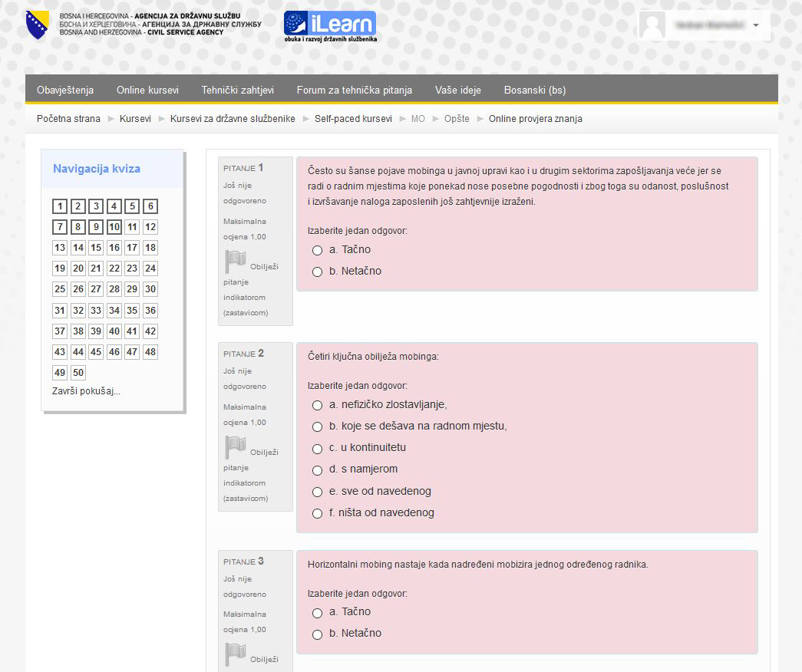Image resolution: width=802 pixels, height=672 pixels.
Task: Flag question 3 with the flag icon
Action: pos(236,654)
